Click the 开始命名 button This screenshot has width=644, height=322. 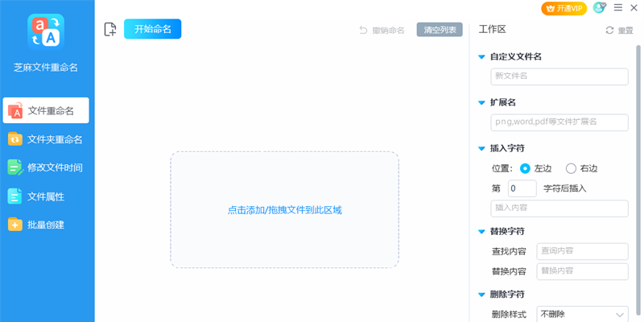click(152, 29)
